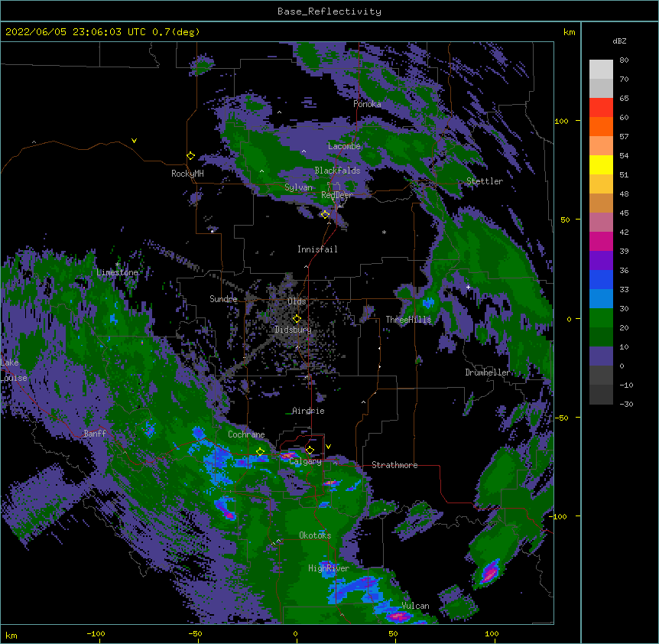Pick the slate purple 10-0 dBZ swatch
659x644 pixels.
601,356
